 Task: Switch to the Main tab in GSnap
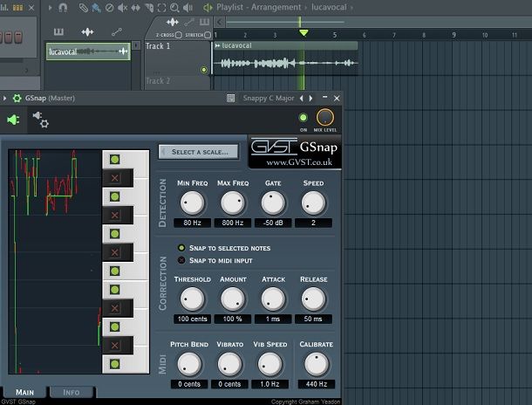pos(24,393)
